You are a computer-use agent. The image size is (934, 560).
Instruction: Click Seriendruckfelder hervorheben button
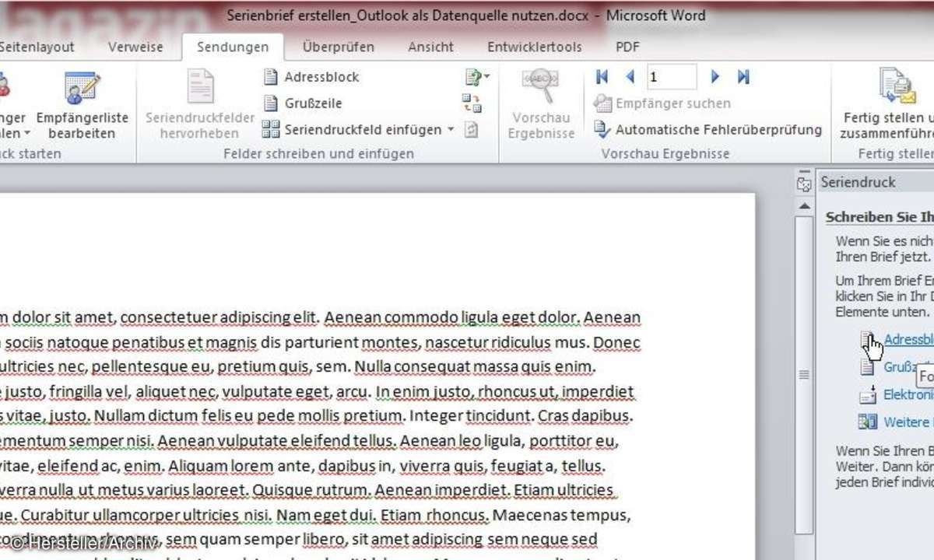200,106
